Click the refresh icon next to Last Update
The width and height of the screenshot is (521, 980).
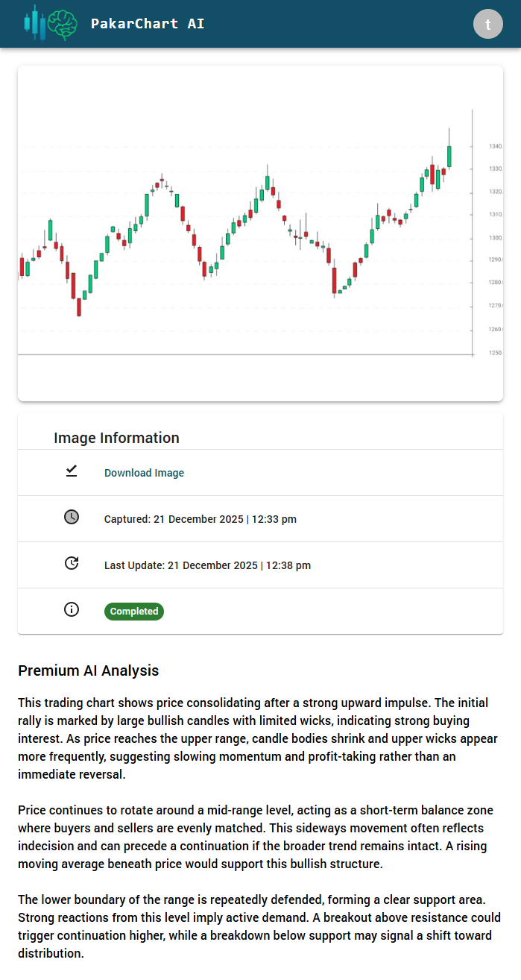(x=72, y=563)
